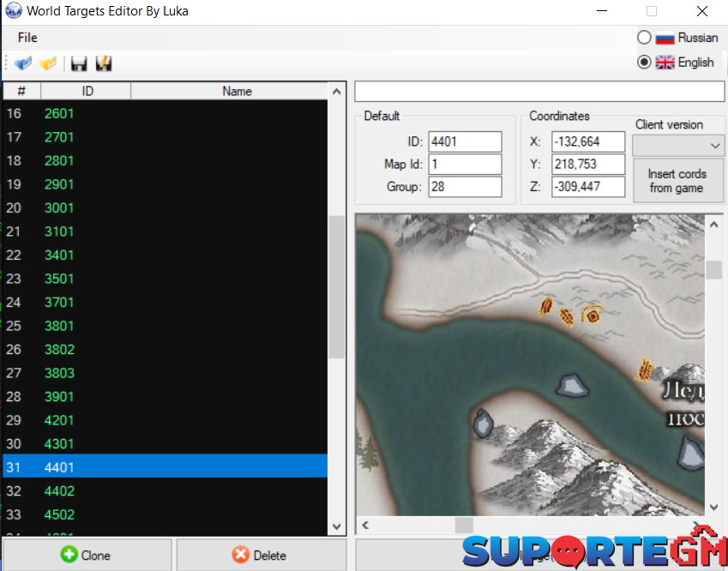Select the English language radio button
The width and height of the screenshot is (728, 571).
tap(644, 62)
